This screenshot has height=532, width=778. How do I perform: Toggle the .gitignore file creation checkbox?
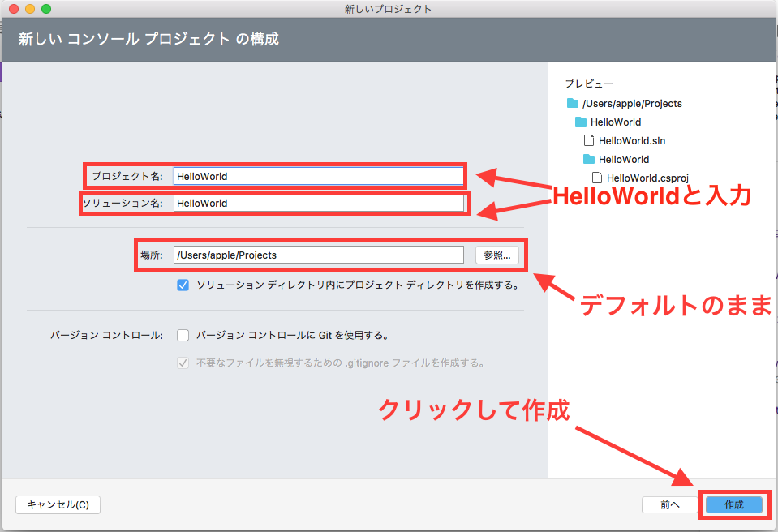pos(183,363)
